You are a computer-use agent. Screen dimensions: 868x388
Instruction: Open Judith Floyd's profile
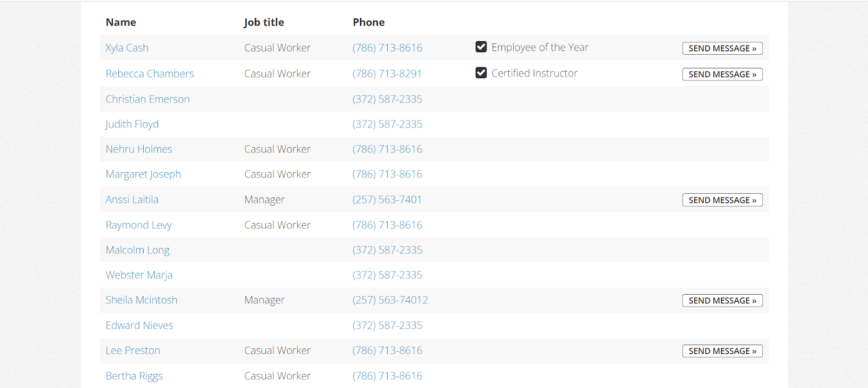pyautogui.click(x=132, y=124)
